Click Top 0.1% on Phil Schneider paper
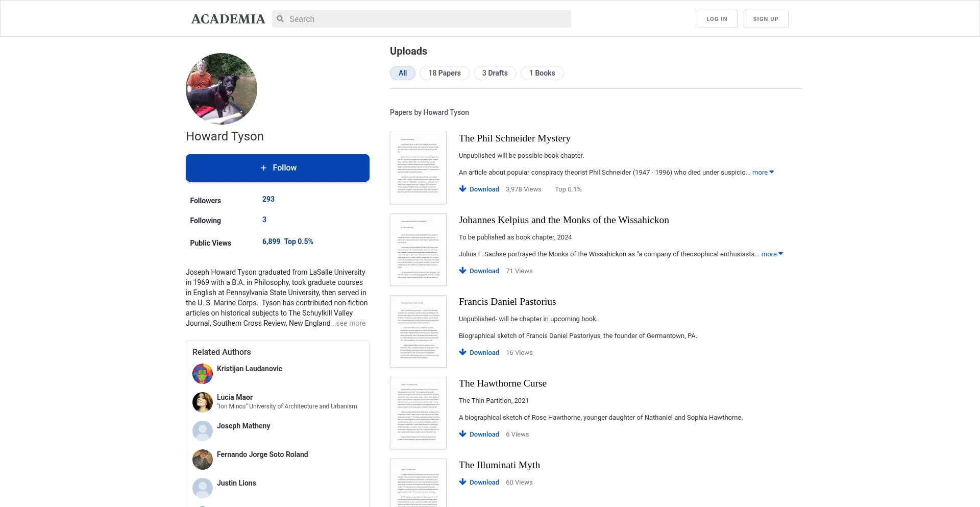The image size is (980, 507). [568, 189]
